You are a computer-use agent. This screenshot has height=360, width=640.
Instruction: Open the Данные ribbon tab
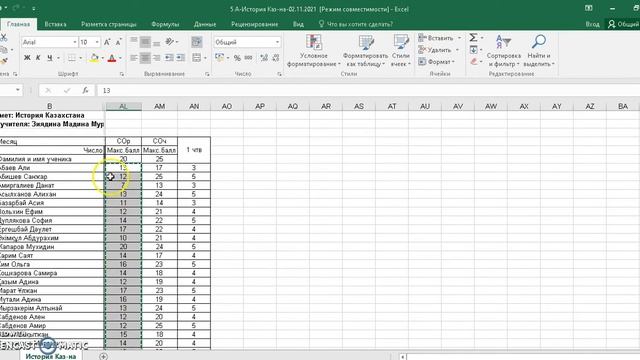point(205,24)
